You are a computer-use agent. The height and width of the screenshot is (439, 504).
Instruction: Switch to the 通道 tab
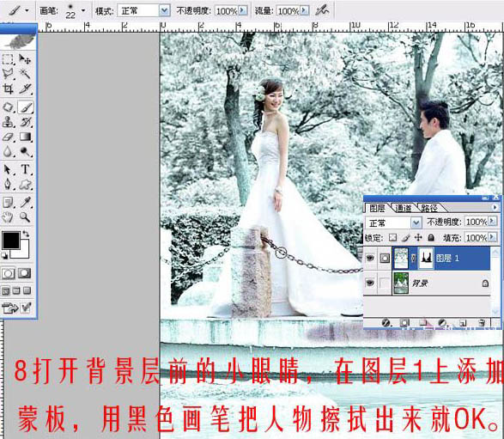click(x=404, y=209)
